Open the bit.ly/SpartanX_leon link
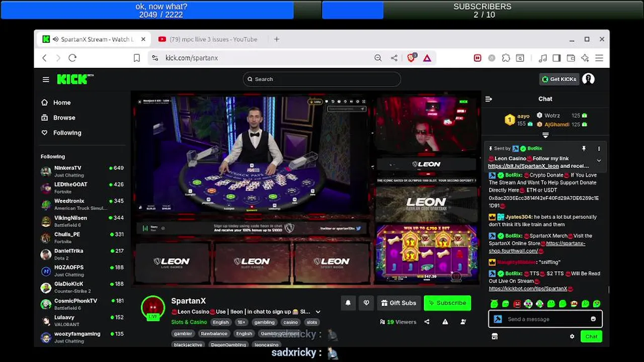 click(523, 166)
